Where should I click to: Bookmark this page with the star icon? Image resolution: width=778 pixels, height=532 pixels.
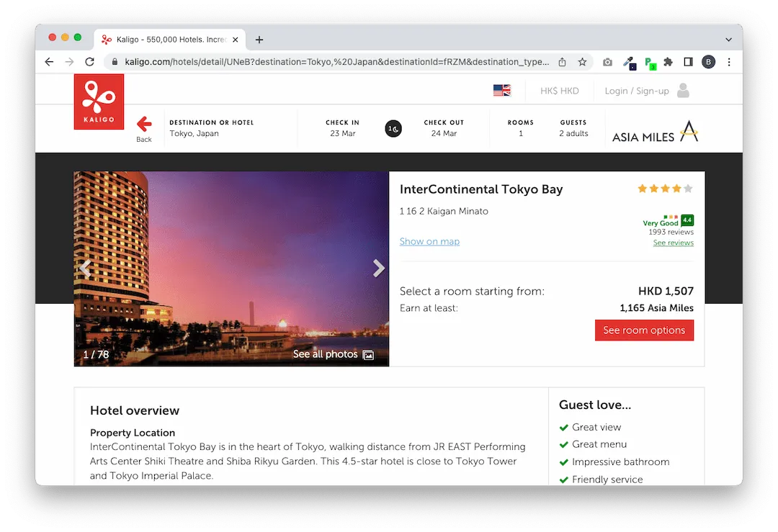point(582,62)
